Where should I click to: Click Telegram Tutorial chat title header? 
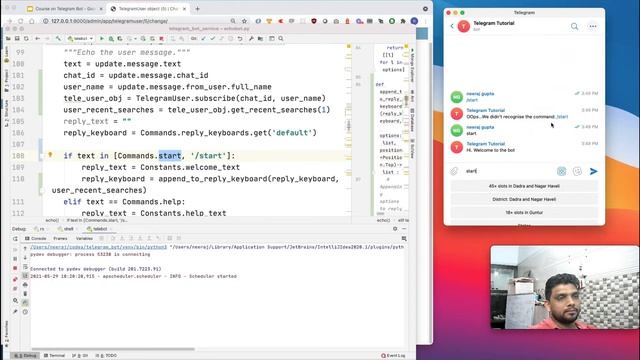(x=494, y=23)
